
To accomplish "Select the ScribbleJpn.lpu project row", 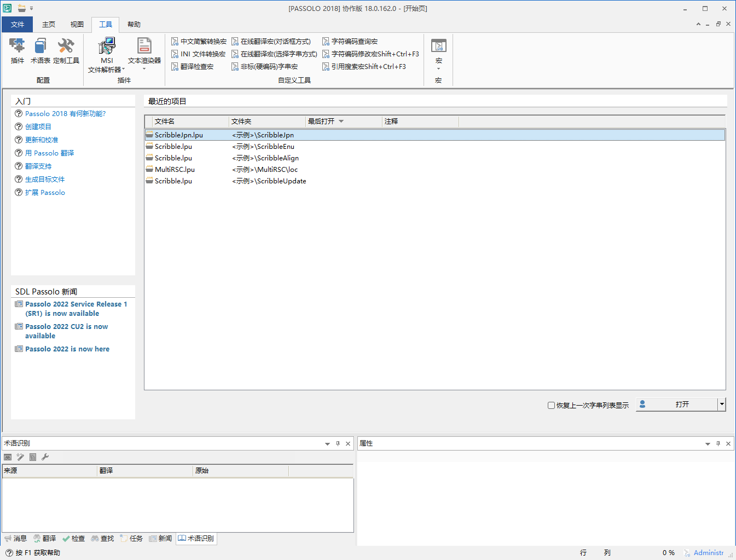I will point(435,135).
